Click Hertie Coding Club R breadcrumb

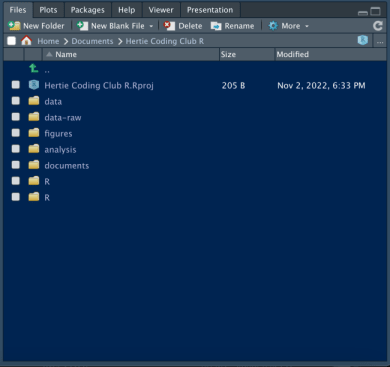click(165, 41)
